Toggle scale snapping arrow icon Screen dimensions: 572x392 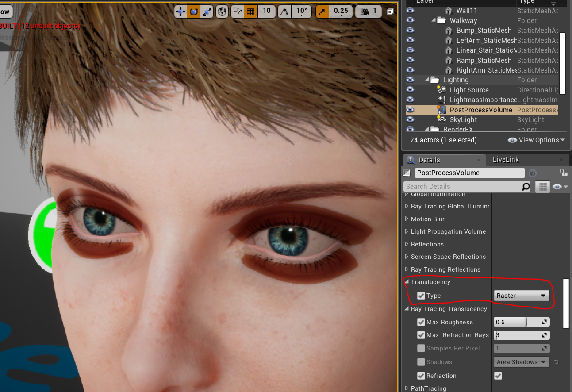[322, 12]
